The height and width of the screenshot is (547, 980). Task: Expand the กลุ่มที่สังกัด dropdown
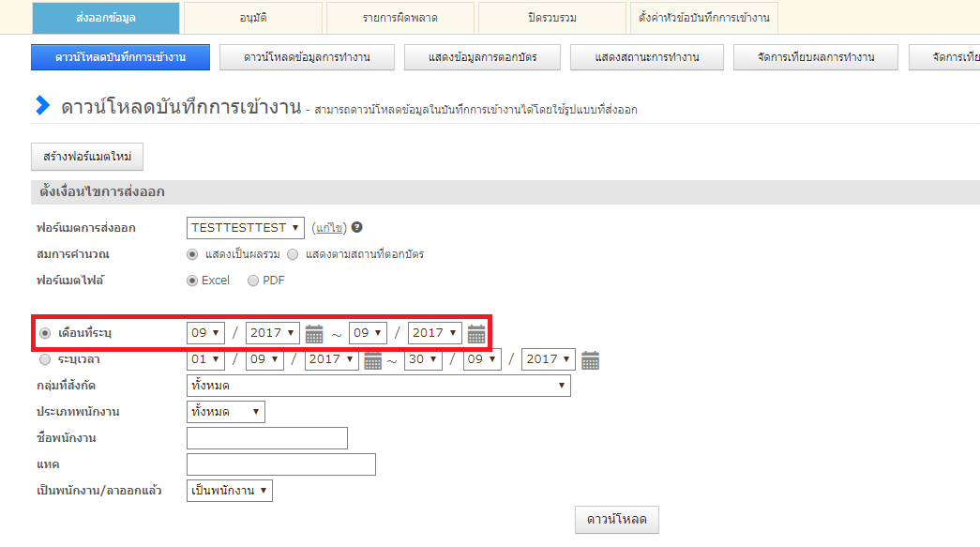pos(378,386)
